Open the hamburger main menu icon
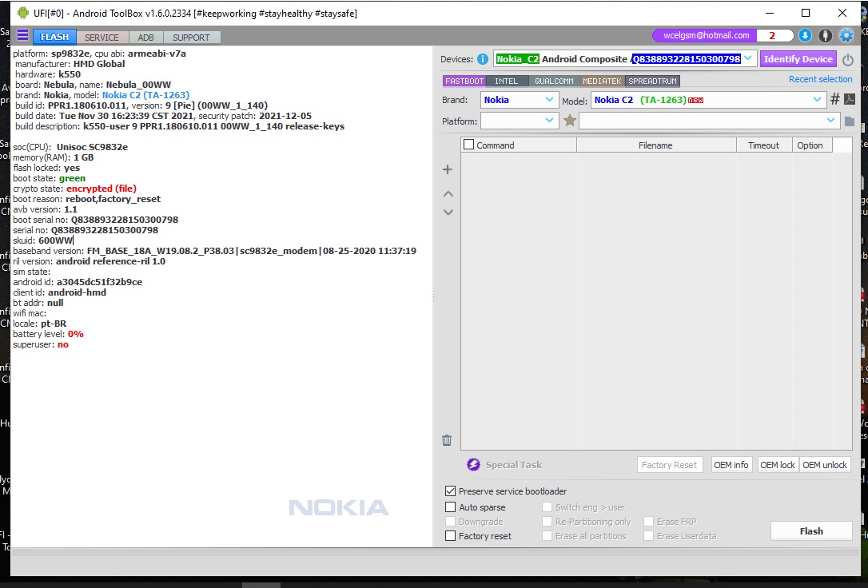This screenshot has height=588, width=868. point(22,36)
